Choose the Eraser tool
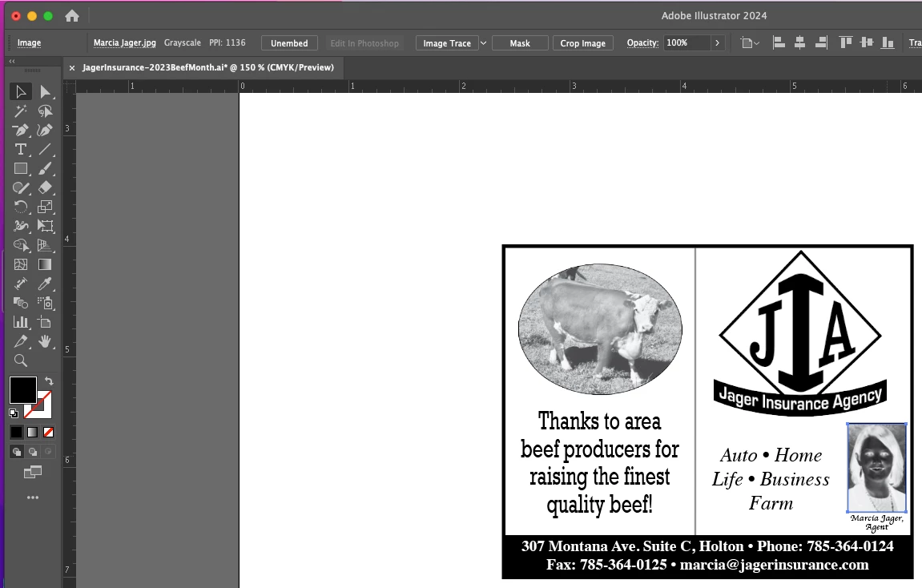This screenshot has width=922, height=588. (x=45, y=187)
